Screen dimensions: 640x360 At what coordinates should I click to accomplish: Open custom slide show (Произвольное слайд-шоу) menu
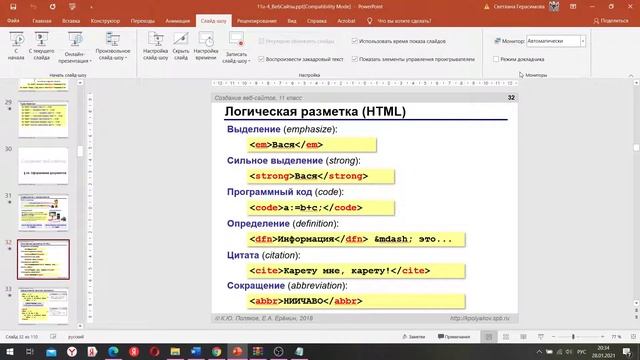(x=113, y=46)
